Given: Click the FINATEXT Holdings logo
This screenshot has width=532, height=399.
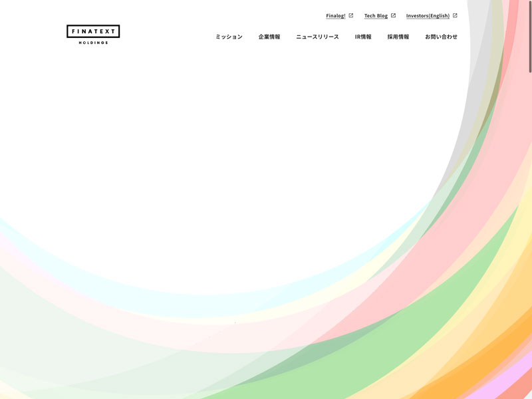Looking at the screenshot, I should (x=93, y=32).
